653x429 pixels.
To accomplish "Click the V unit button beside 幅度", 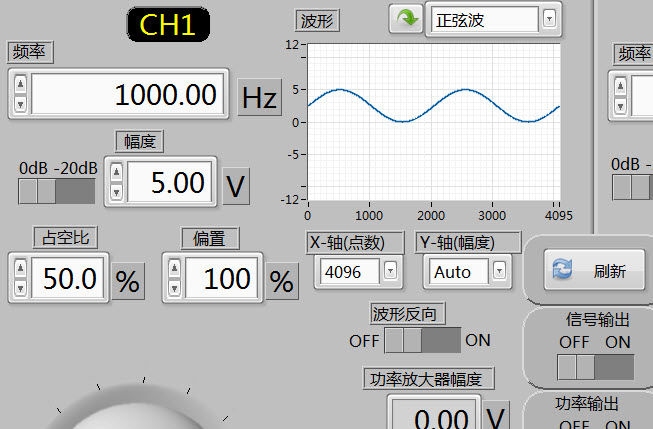I will click(235, 186).
